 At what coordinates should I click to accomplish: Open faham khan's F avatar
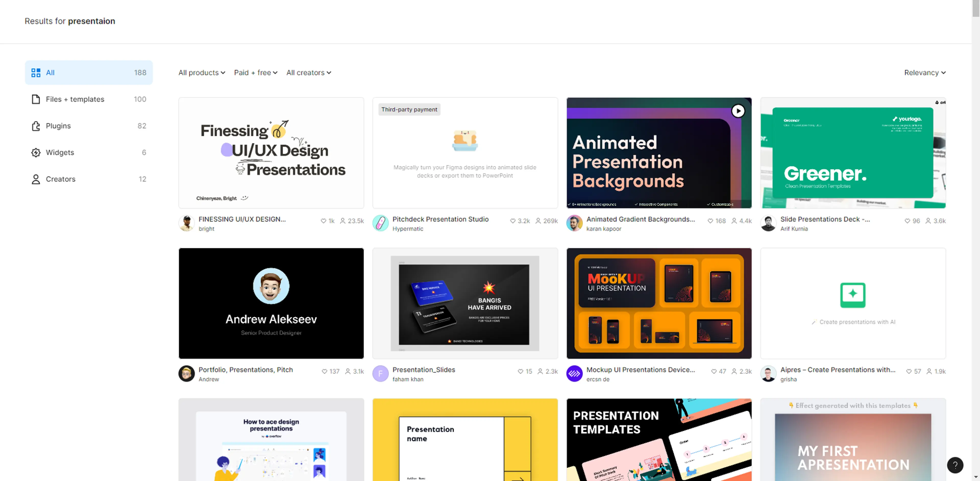(x=381, y=374)
